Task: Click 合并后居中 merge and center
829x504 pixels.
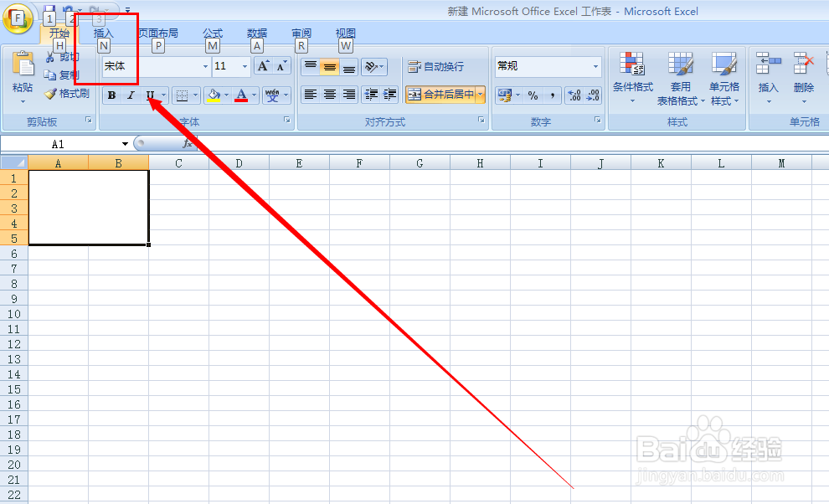Action: click(x=441, y=95)
